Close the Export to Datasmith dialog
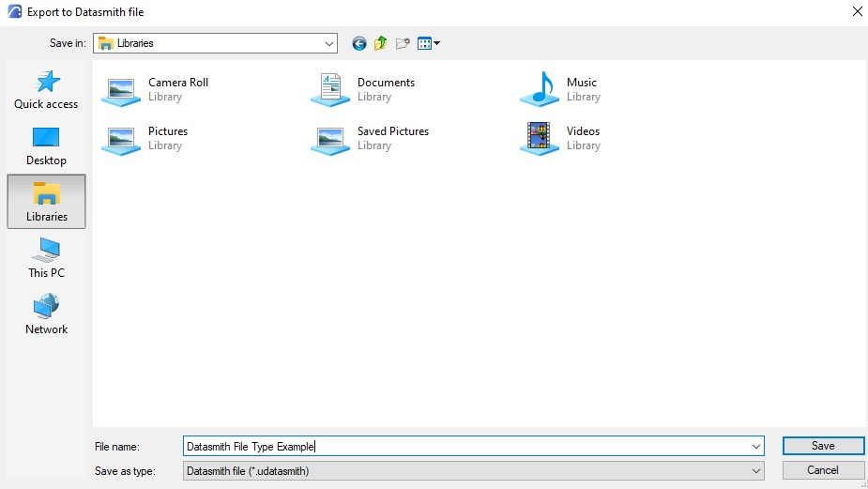Screen dimensions: 868x489 click(856, 11)
